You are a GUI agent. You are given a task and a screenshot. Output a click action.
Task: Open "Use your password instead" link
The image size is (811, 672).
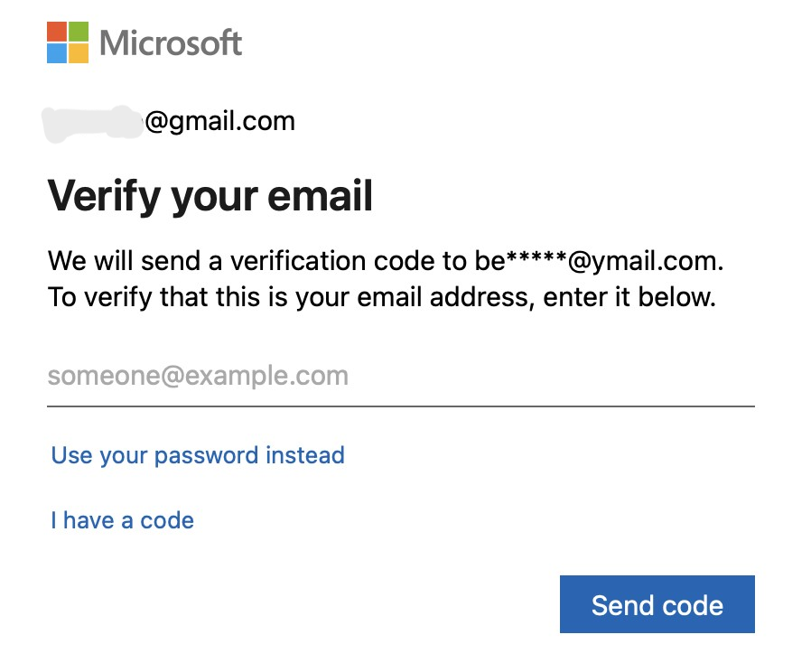tap(198, 455)
